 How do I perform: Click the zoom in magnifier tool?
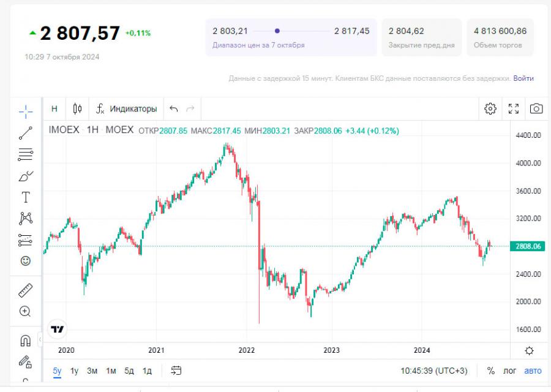(25, 311)
